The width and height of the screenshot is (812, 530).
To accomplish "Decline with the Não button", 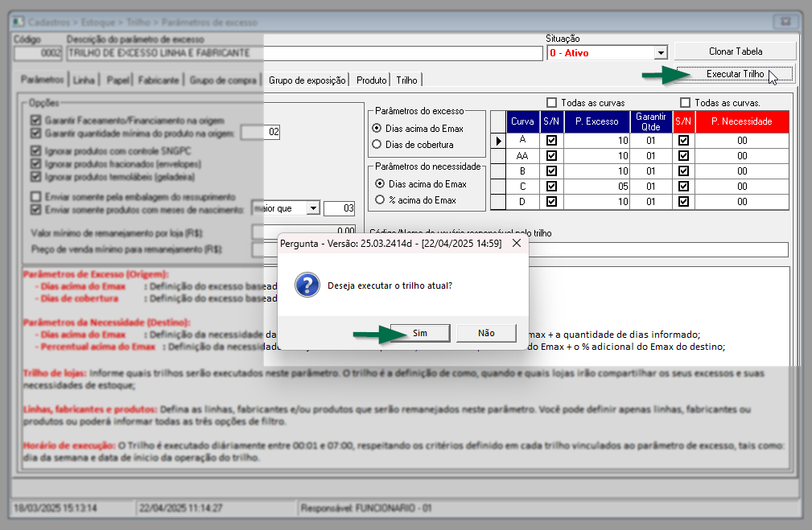I will click(486, 333).
